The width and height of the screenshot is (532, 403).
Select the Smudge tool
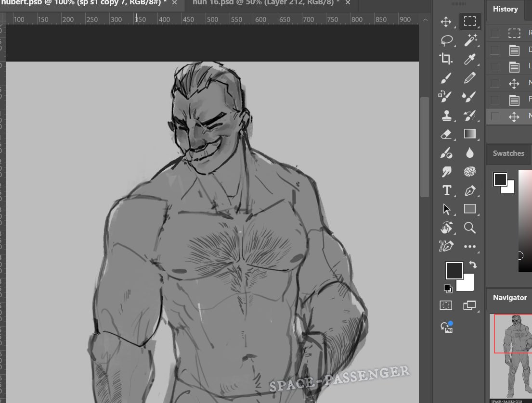(446, 172)
